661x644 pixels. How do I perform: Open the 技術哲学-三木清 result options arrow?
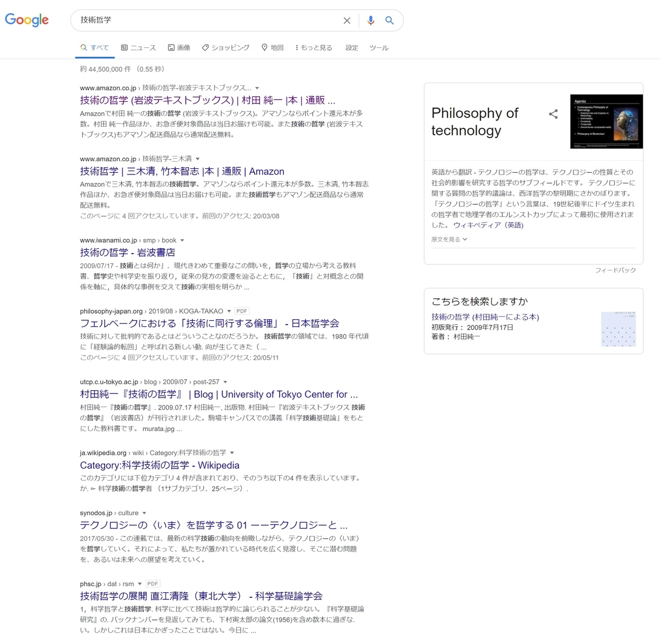198,159
